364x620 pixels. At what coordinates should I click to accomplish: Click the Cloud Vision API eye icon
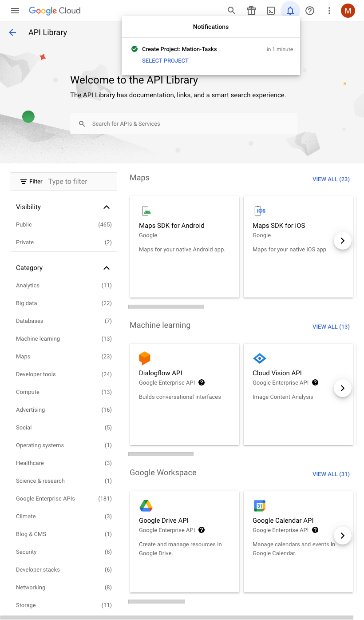pos(259,358)
